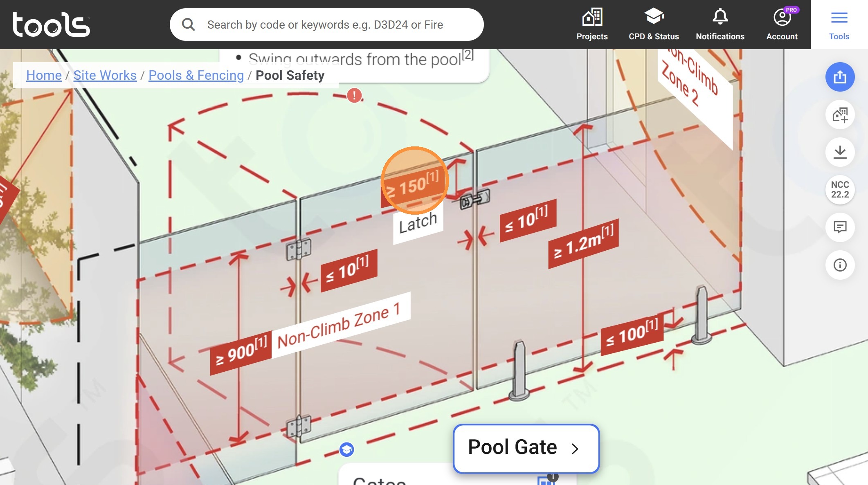
Task: Click the blue graduation cap marker
Action: [346, 450]
